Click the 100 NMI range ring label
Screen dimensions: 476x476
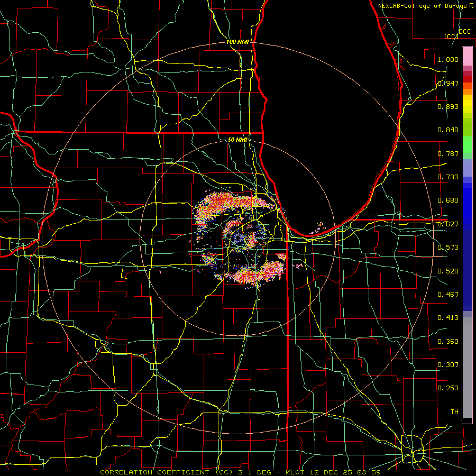point(237,42)
